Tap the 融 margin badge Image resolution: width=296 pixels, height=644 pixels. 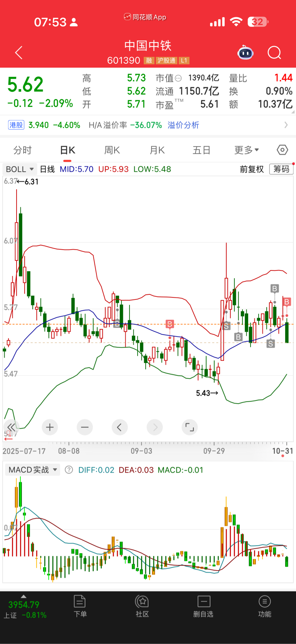149,61
